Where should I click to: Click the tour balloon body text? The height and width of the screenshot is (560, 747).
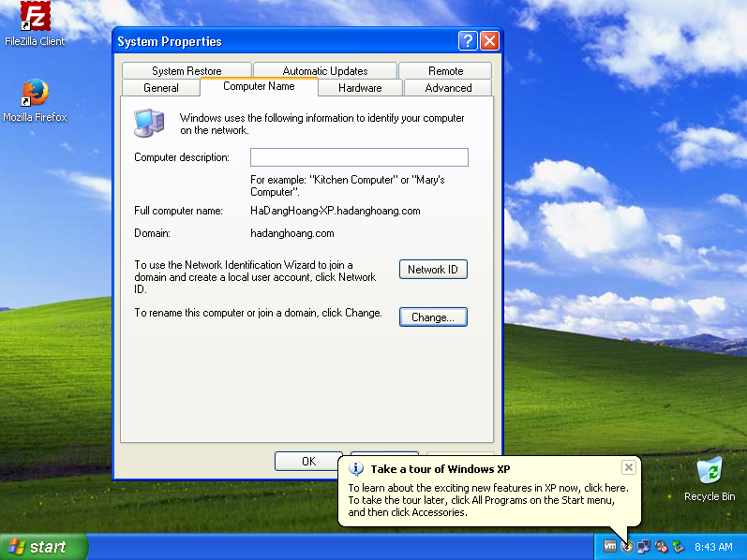click(x=488, y=500)
